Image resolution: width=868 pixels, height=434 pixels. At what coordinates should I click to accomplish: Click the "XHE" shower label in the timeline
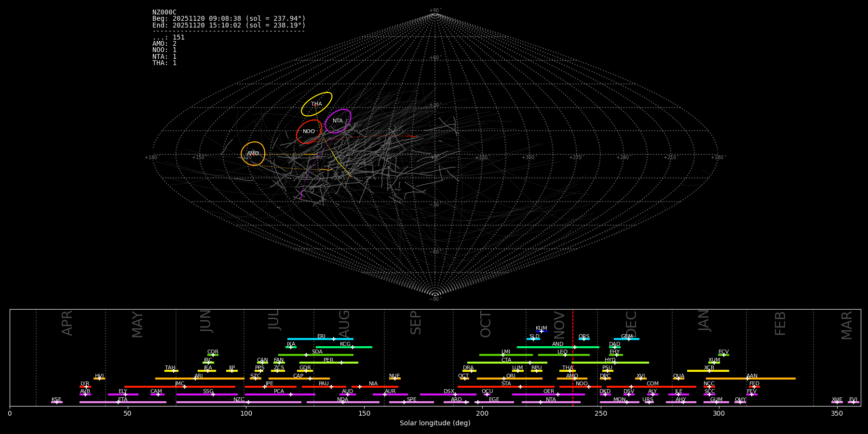(x=837, y=400)
